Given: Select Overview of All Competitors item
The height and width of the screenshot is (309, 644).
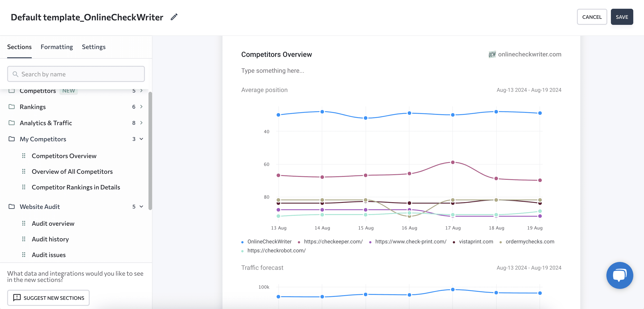Looking at the screenshot, I should pos(72,171).
